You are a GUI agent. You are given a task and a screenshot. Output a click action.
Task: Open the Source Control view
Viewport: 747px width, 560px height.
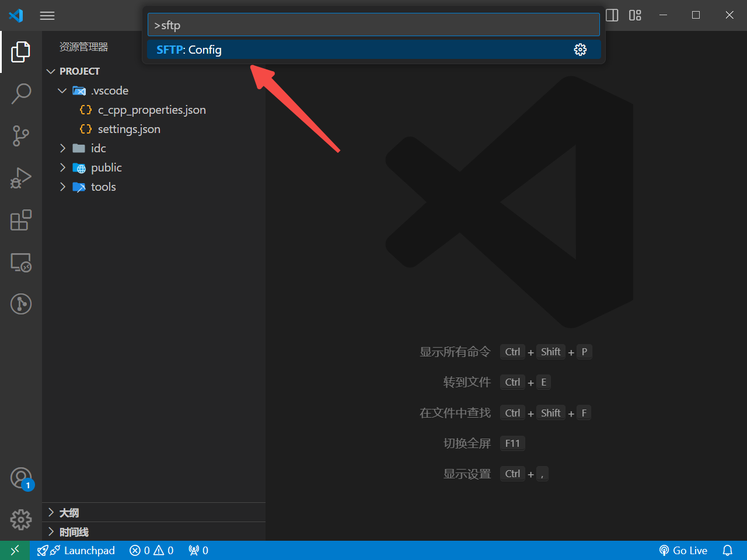(21, 135)
